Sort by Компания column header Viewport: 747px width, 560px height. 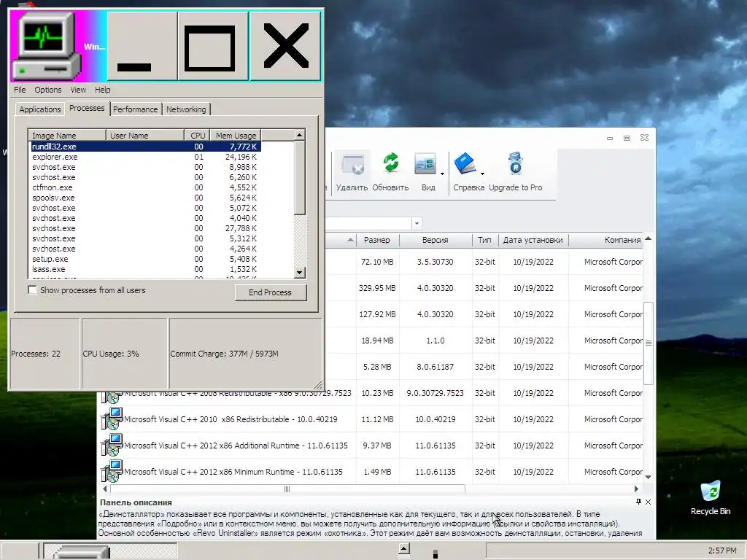[606, 240]
